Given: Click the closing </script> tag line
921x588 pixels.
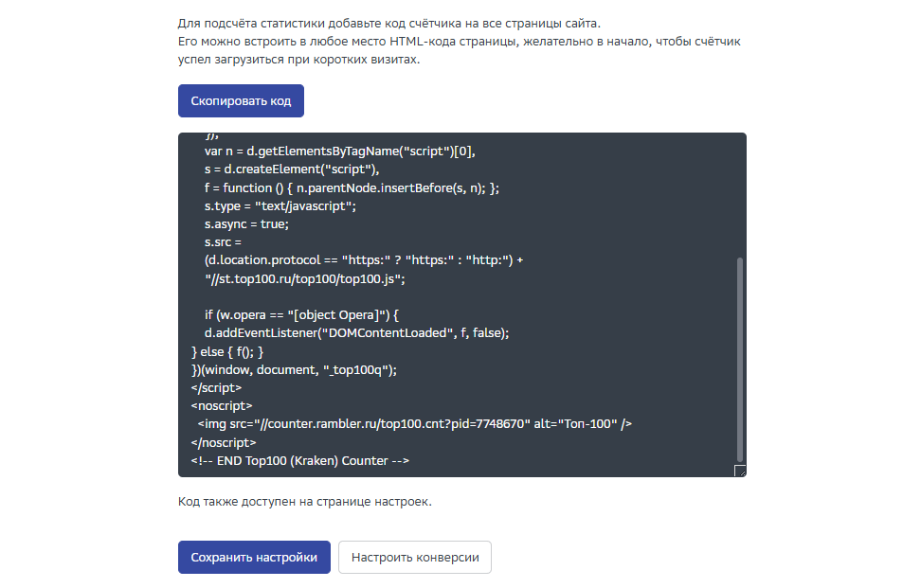Looking at the screenshot, I should coord(216,388).
